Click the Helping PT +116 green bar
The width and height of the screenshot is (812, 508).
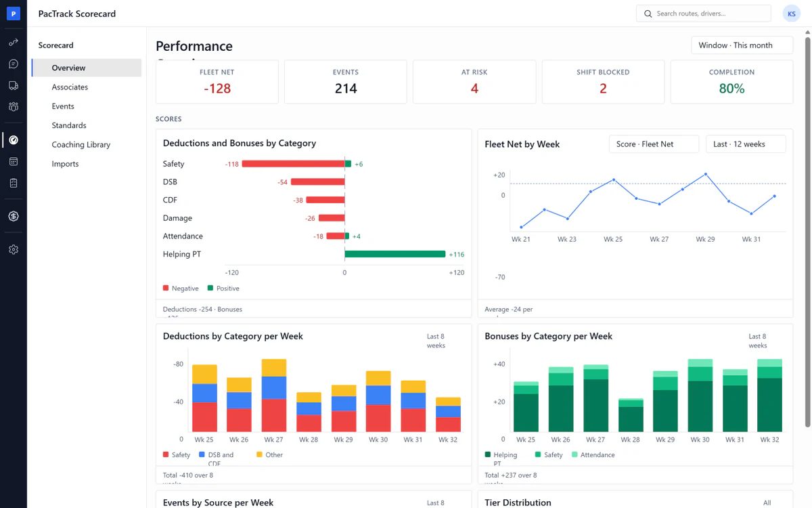[x=395, y=254]
